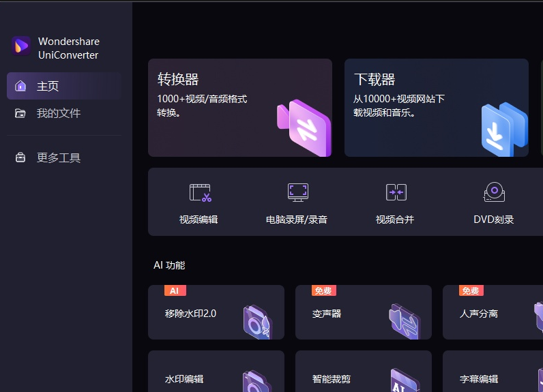Open the 智能裁剪 smart trim card

[x=364, y=372]
